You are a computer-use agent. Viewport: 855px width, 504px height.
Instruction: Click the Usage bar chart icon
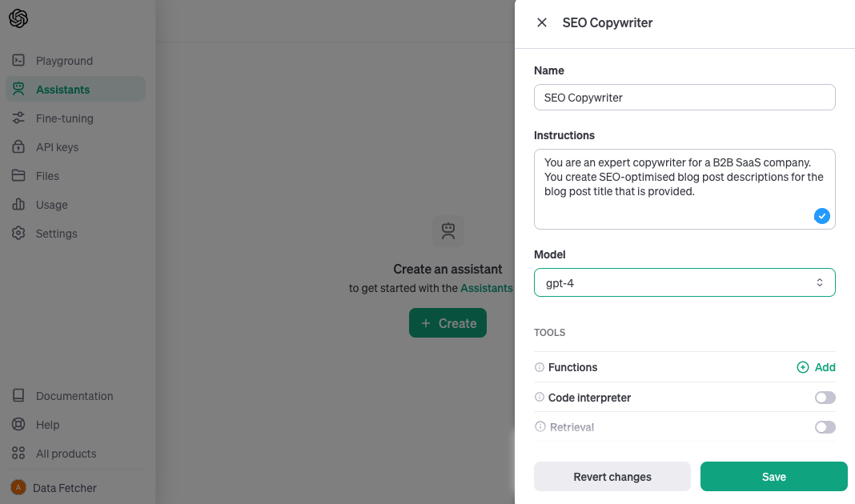(18, 204)
